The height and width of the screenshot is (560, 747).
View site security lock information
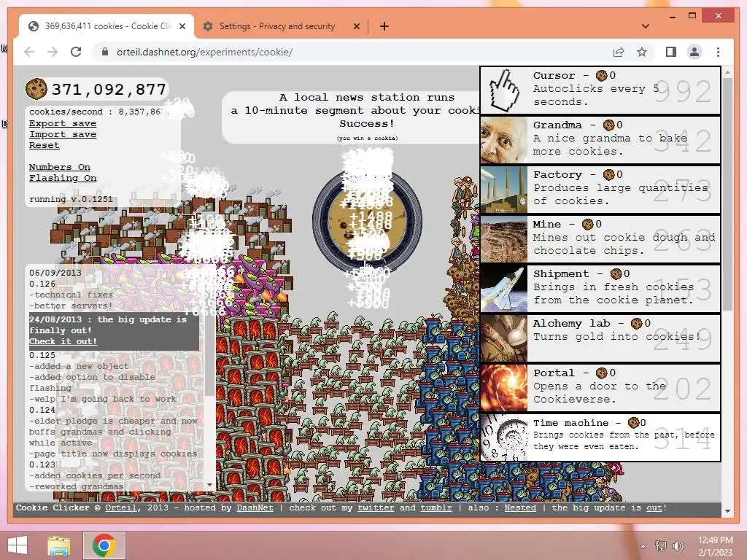(x=105, y=52)
